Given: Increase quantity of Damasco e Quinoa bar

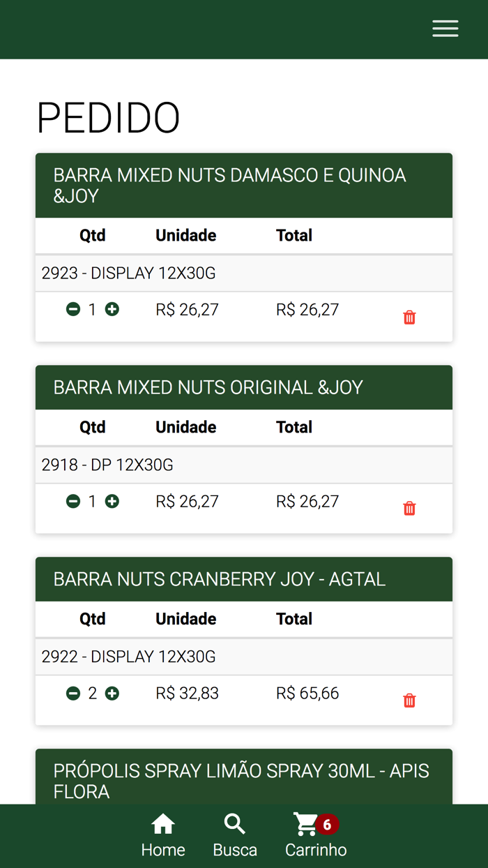Looking at the screenshot, I should (x=112, y=309).
